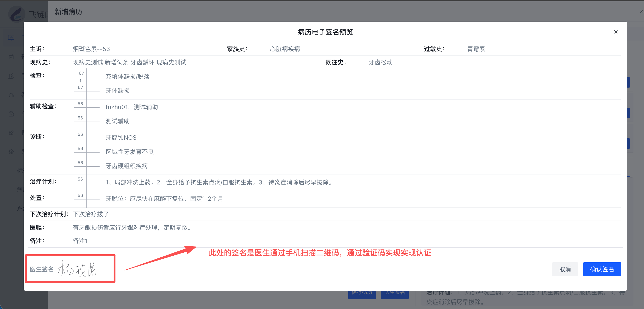Click the medical advice text 有牙龈损伤者
Viewport: 644px width, 309px height.
click(133, 227)
